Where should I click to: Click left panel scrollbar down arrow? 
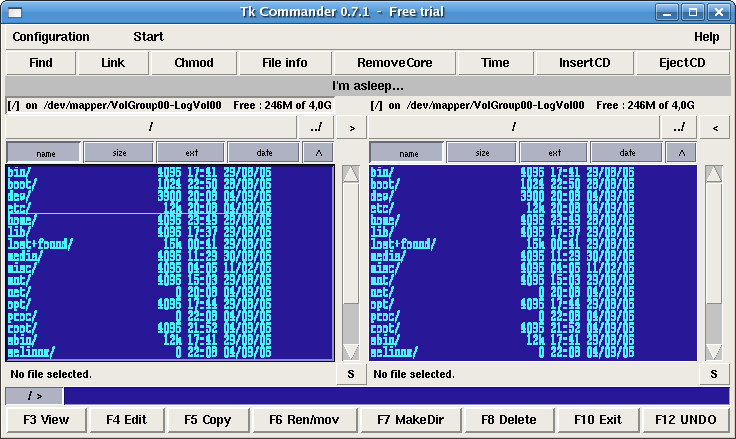point(351,352)
